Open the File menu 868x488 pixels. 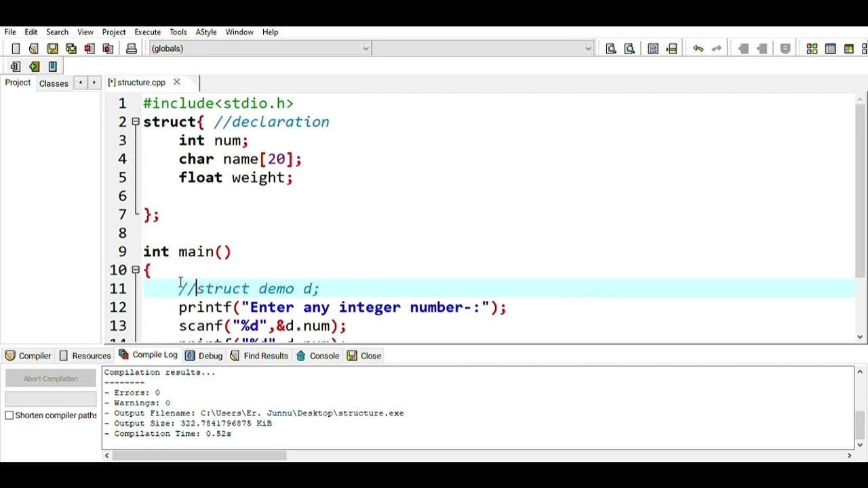10,32
